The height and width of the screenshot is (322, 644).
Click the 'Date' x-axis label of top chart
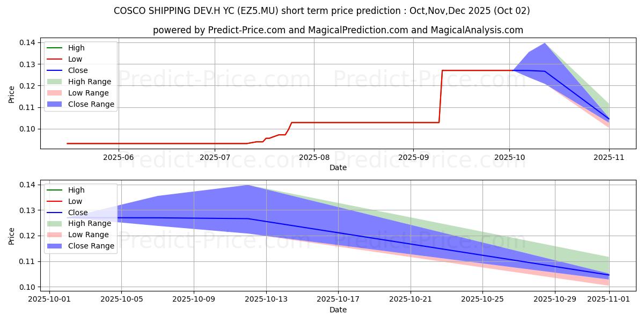(x=338, y=167)
